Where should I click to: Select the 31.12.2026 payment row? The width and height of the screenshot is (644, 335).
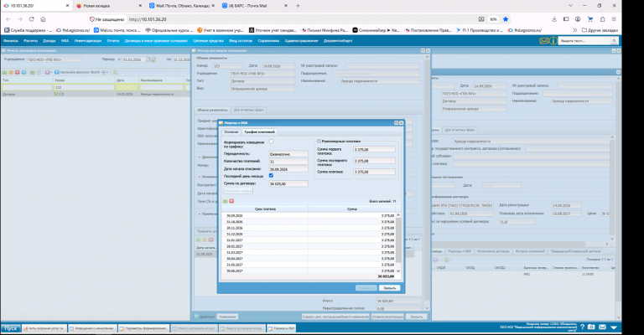coord(309,234)
